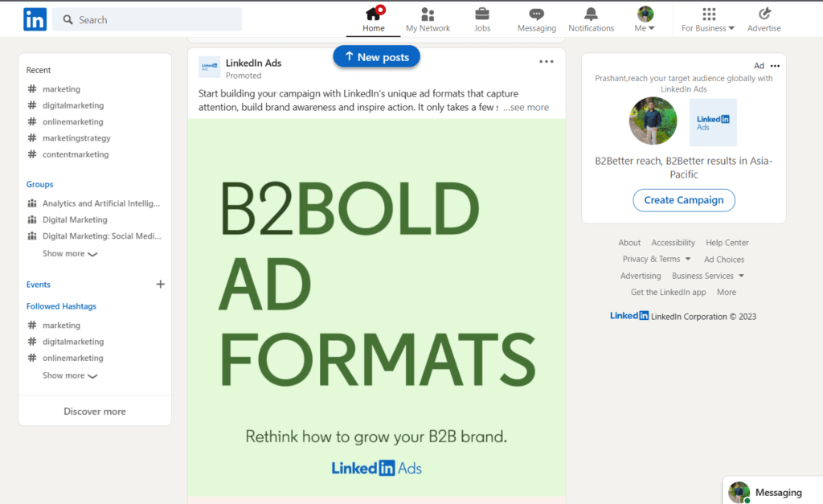Open the Messaging tab in the navbar
The width and height of the screenshot is (823, 504).
point(536,19)
